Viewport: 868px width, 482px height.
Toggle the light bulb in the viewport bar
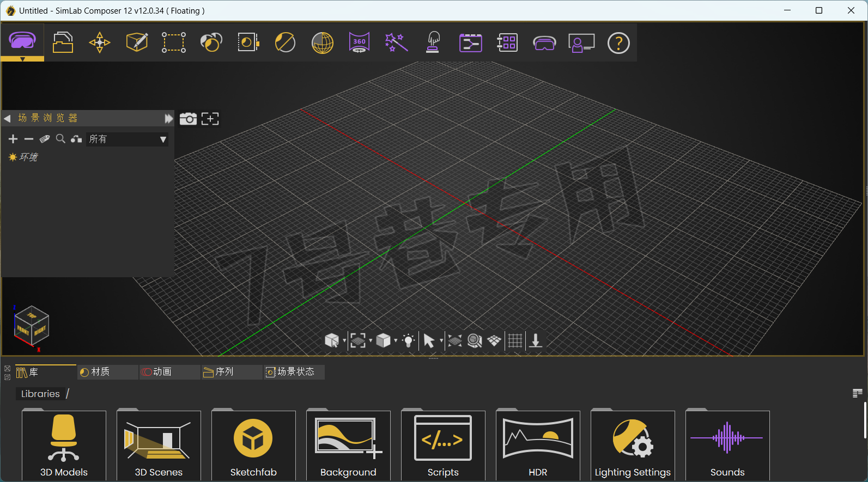[x=408, y=340]
